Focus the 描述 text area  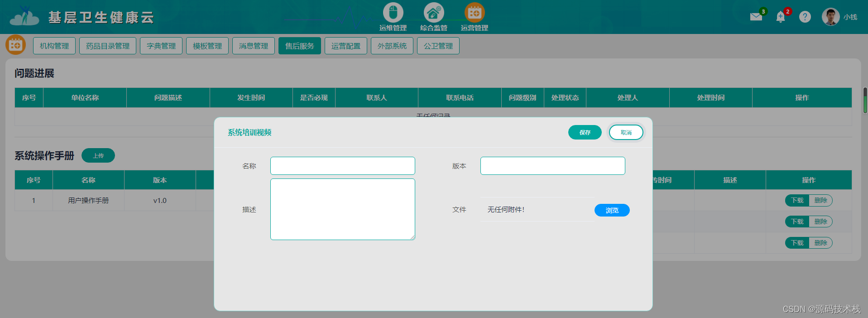(343, 209)
